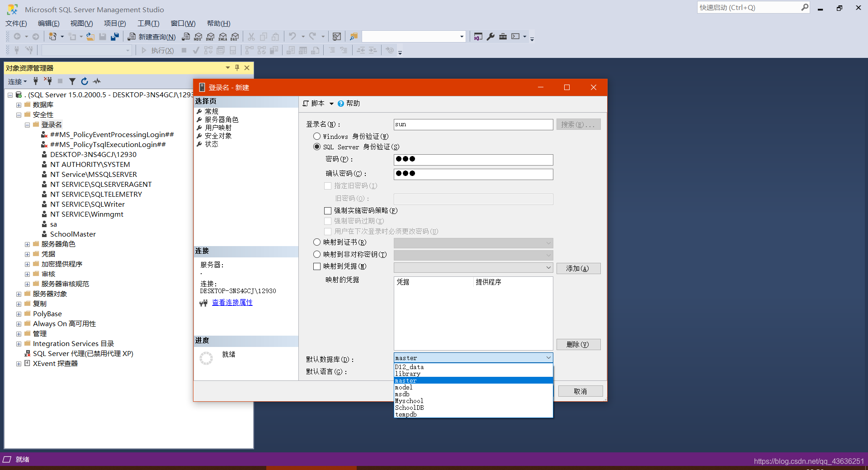This screenshot has width=868, height=470.
Task: Click the MDX query toolbar icon
Action: tap(198, 37)
